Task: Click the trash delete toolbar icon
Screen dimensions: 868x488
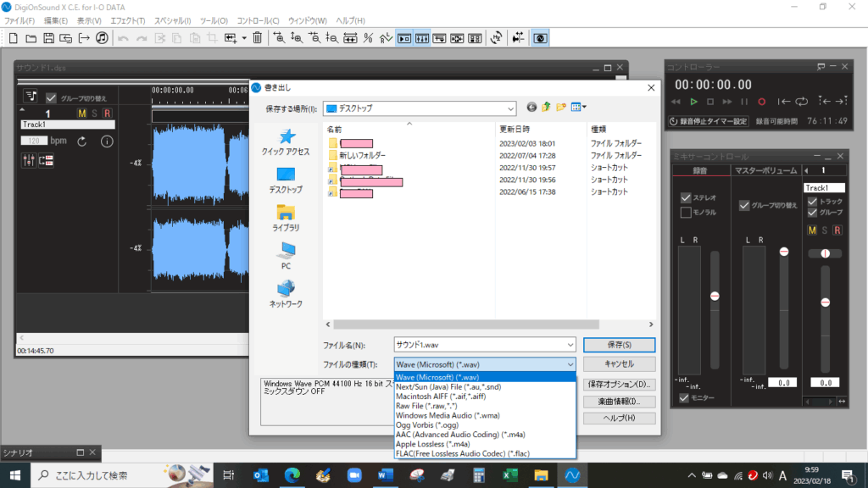Action: click(x=258, y=38)
